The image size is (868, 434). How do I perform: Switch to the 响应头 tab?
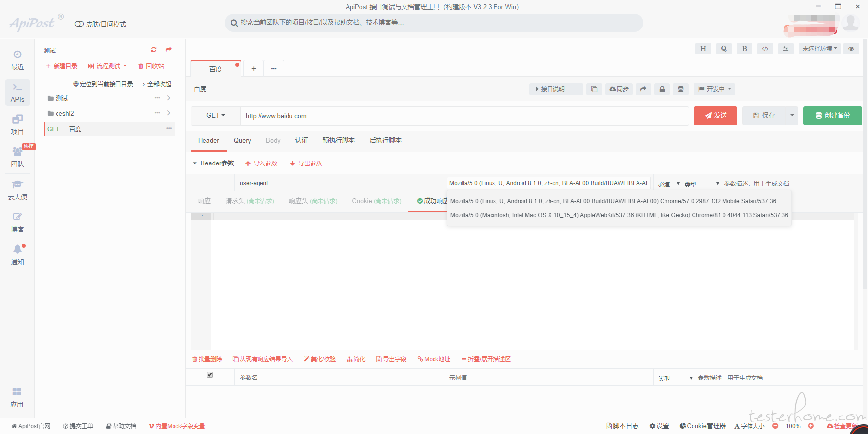pos(313,201)
